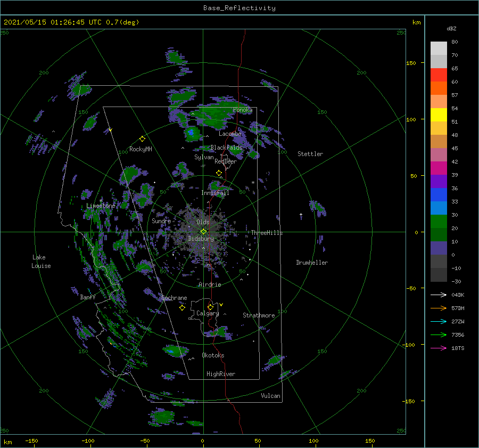Click the ThreeHills label
Viewport: 479px width, 448px height.
click(267, 233)
